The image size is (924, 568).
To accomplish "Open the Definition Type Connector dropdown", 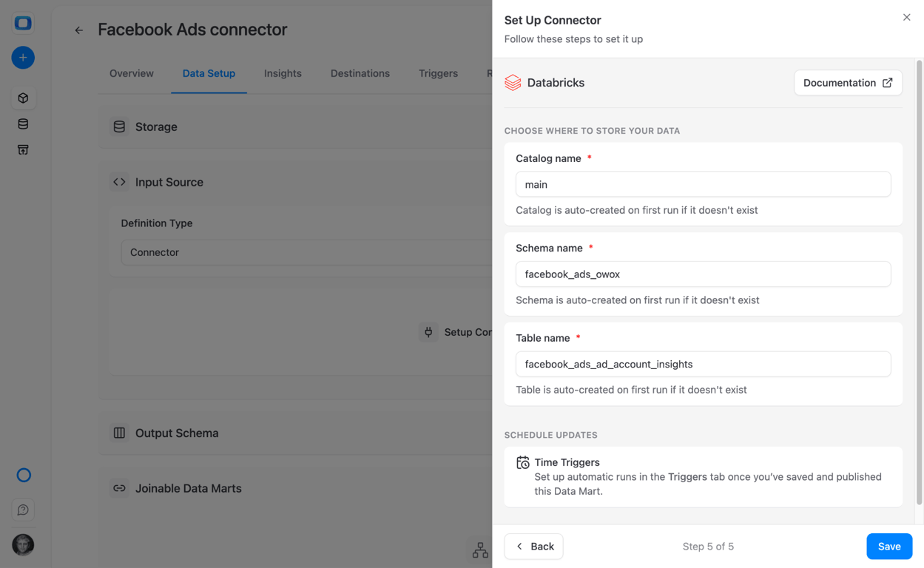I will click(x=306, y=252).
